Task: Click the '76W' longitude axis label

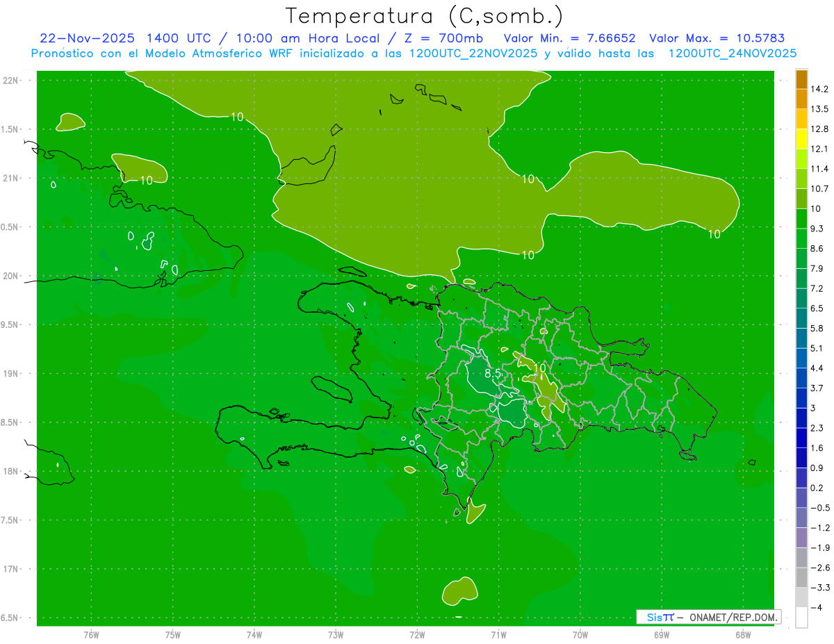Action: tap(91, 634)
